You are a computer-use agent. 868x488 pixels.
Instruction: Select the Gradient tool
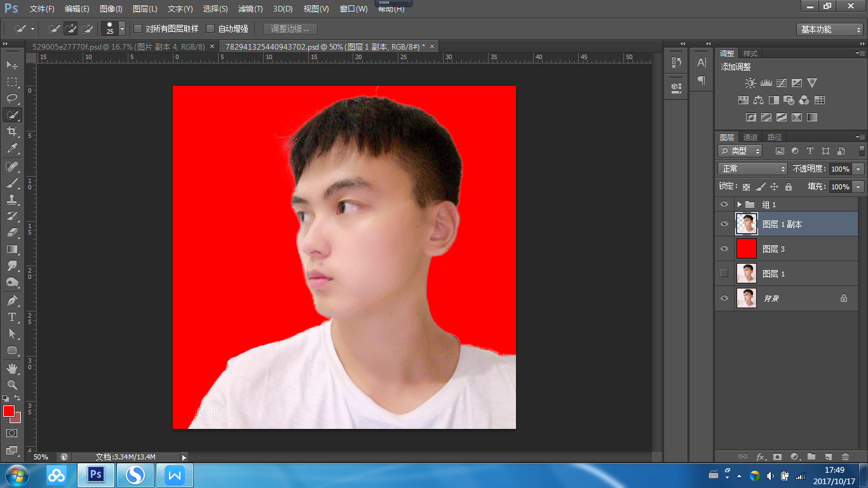pos(12,249)
